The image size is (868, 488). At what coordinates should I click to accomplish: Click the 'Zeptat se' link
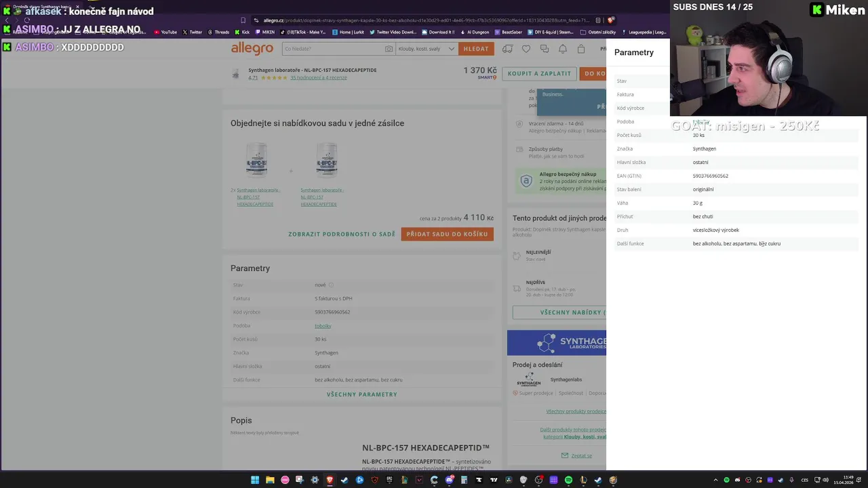[581, 455]
